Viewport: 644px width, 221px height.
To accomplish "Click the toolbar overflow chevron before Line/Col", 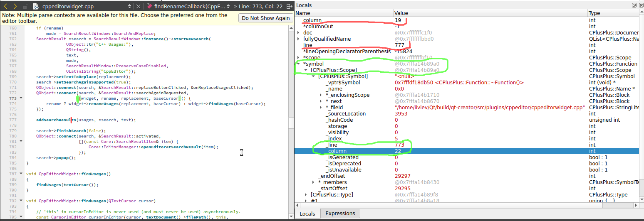I will tap(235, 6).
